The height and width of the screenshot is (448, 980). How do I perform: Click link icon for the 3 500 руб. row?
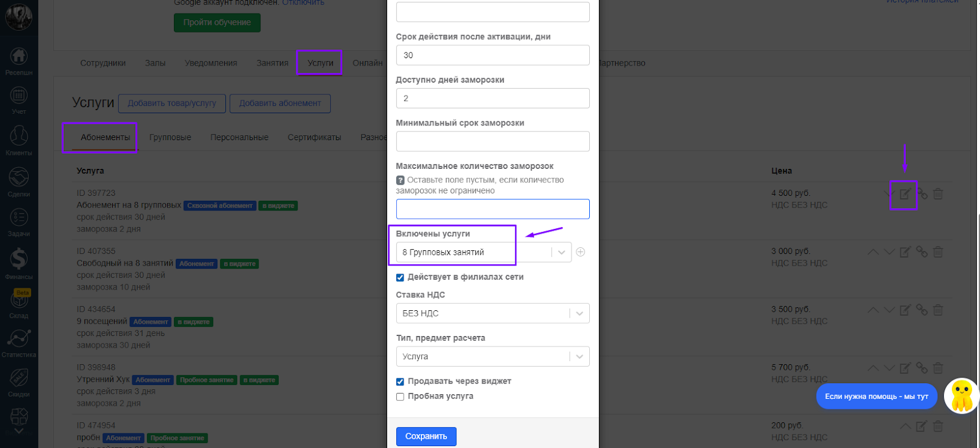point(921,310)
